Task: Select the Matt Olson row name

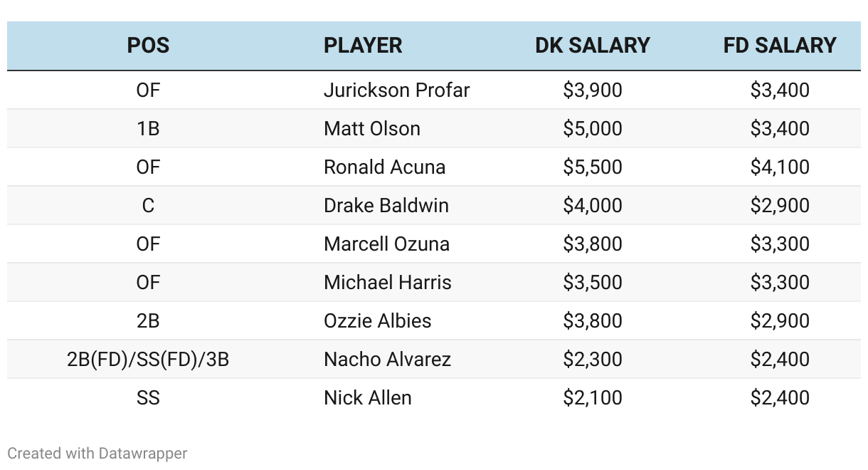Action: coord(372,129)
